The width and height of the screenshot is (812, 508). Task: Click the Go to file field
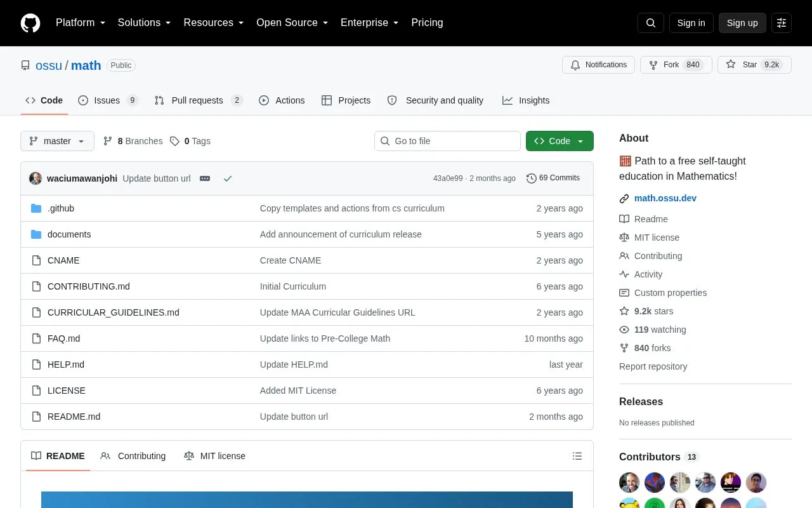[447, 141]
